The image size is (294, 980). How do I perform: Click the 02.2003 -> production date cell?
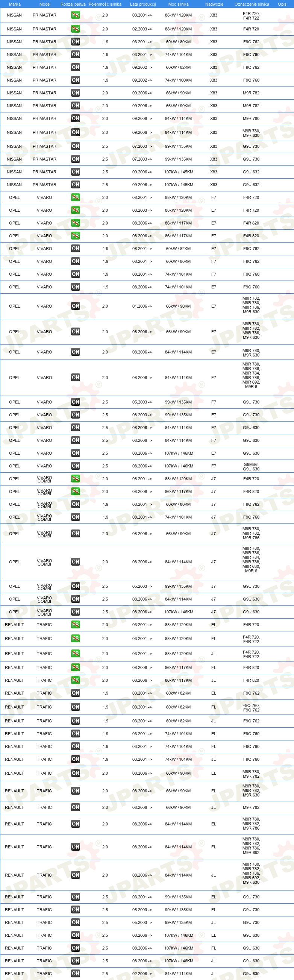pos(142,29)
